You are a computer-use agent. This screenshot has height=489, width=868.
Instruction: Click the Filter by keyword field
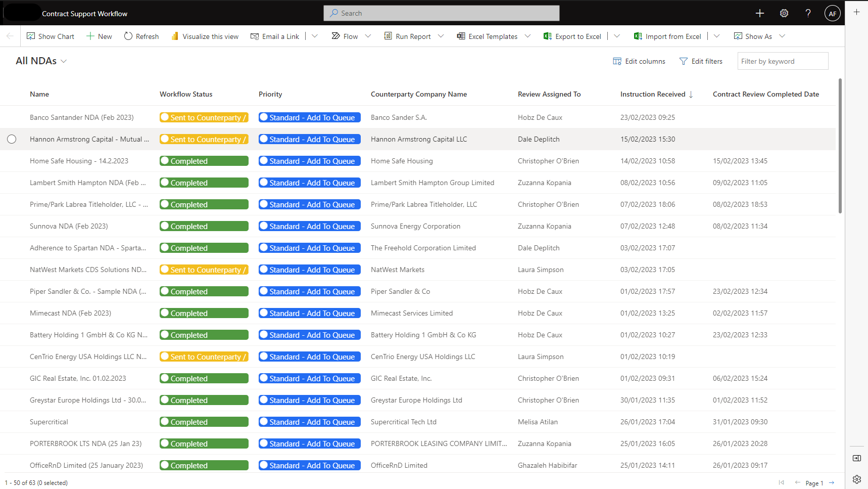coord(782,61)
